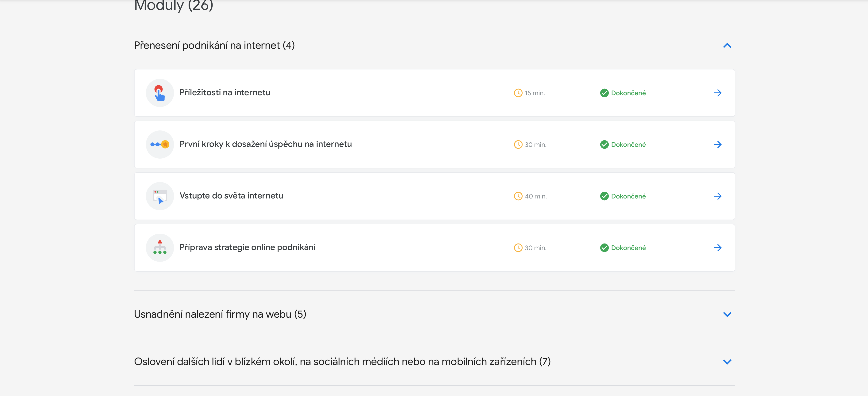This screenshot has height=396, width=868.
Task: Open Příprava strategie online podnikání title
Action: click(x=247, y=247)
